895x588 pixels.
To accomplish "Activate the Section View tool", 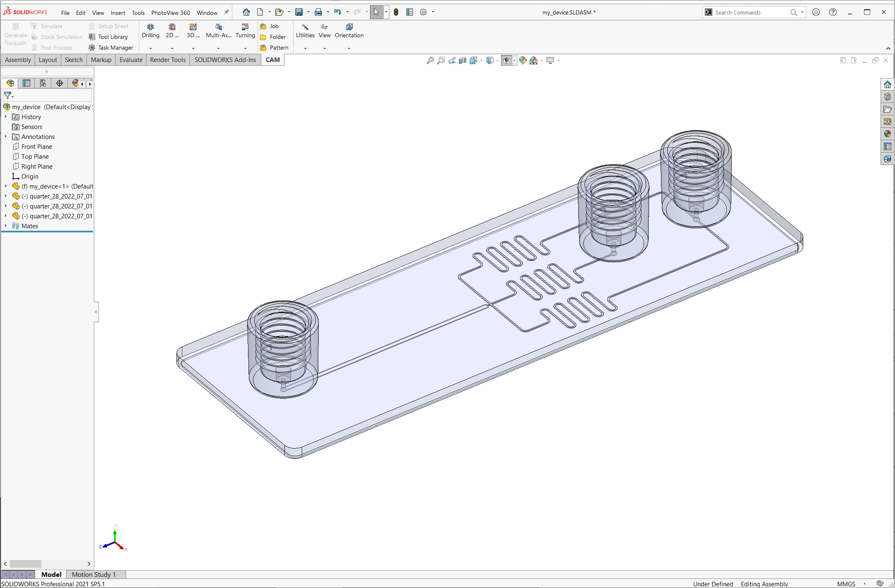I will point(462,60).
